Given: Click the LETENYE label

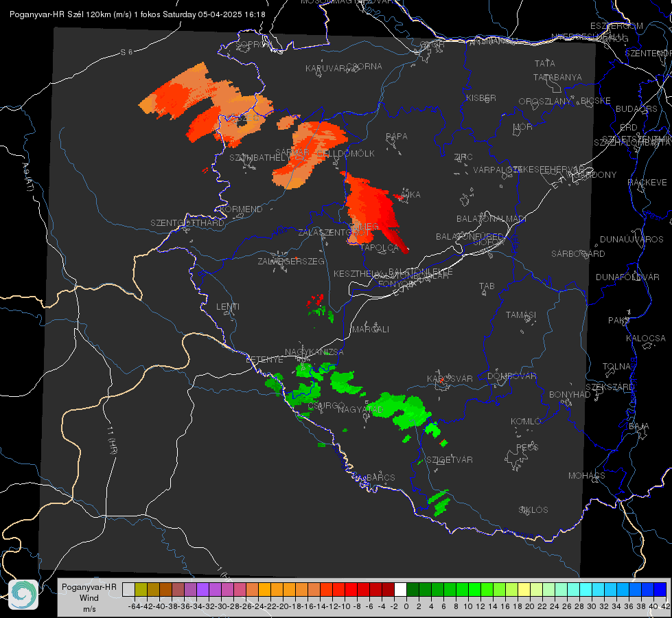Looking at the screenshot, I should pyautogui.click(x=264, y=360).
